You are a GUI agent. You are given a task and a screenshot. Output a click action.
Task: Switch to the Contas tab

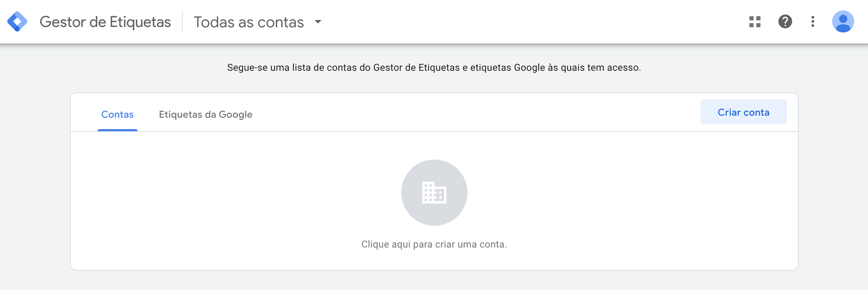pyautogui.click(x=117, y=114)
